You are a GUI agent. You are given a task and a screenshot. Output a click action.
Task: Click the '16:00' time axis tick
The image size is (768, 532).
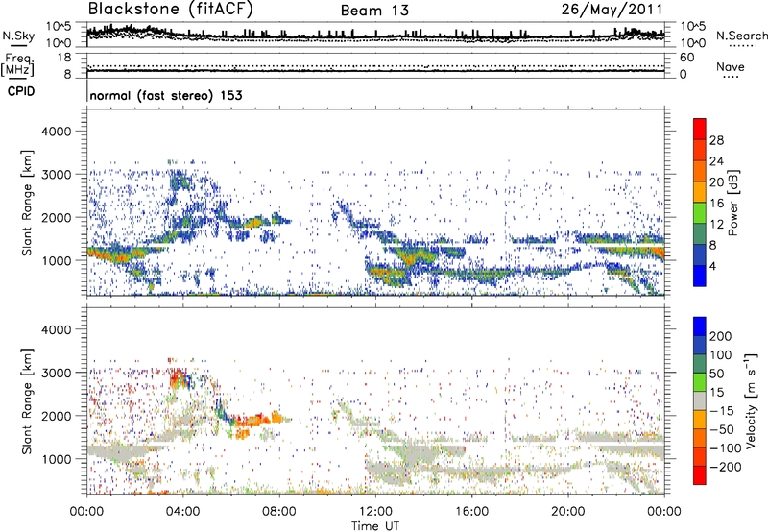(x=471, y=512)
